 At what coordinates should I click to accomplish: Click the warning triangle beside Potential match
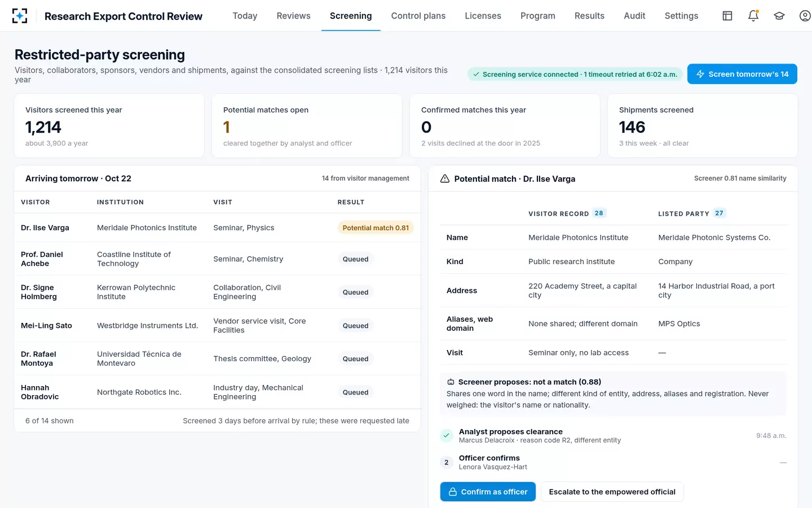[445, 178]
